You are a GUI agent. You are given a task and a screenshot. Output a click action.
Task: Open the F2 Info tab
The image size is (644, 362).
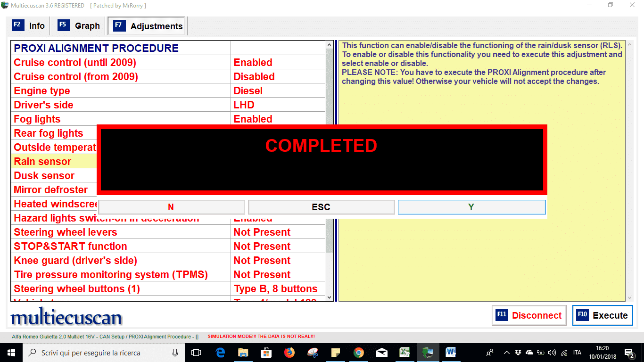click(29, 26)
